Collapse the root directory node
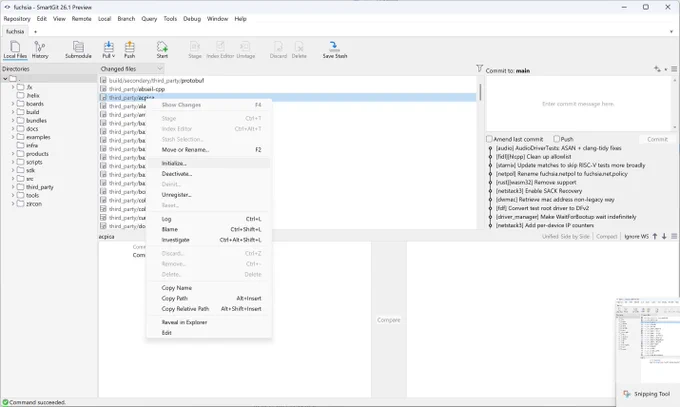680x407 pixels. (5, 79)
